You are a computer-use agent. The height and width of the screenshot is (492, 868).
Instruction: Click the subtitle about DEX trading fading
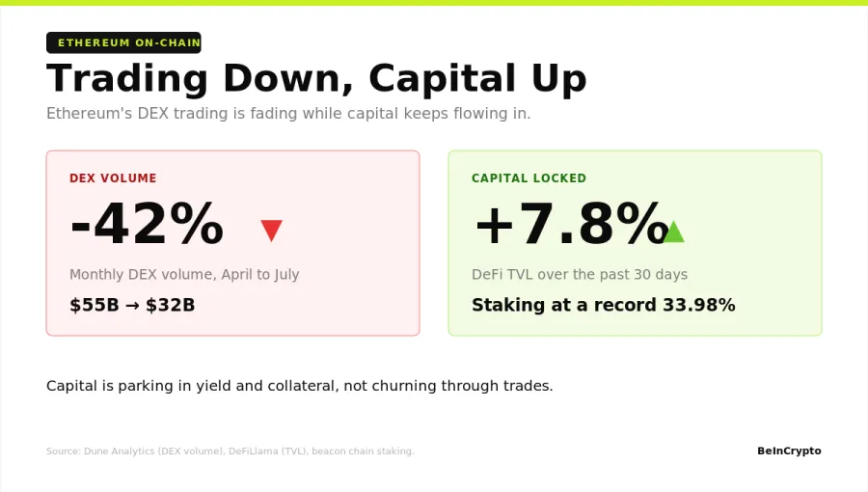288,114
